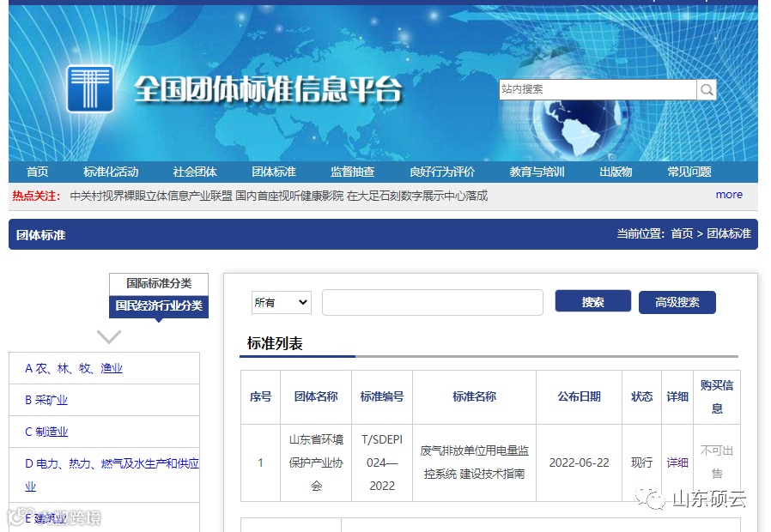
Task: Select category A 农、林、牧、渔业
Action: 74,368
